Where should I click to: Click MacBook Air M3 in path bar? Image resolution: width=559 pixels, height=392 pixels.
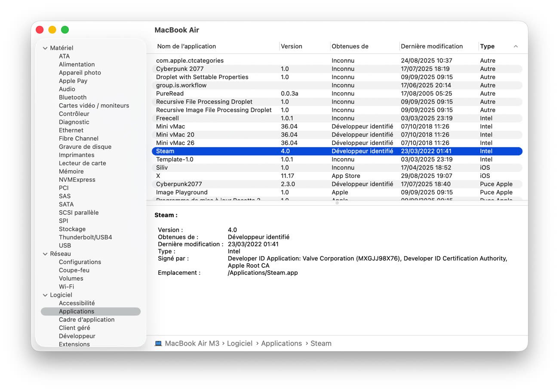click(192, 343)
